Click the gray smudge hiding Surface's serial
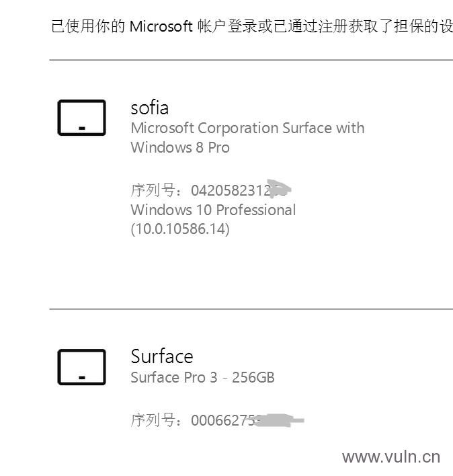 pyautogui.click(x=279, y=420)
